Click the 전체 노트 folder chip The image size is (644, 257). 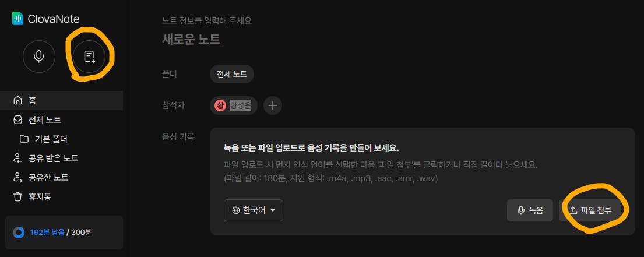pyautogui.click(x=231, y=75)
